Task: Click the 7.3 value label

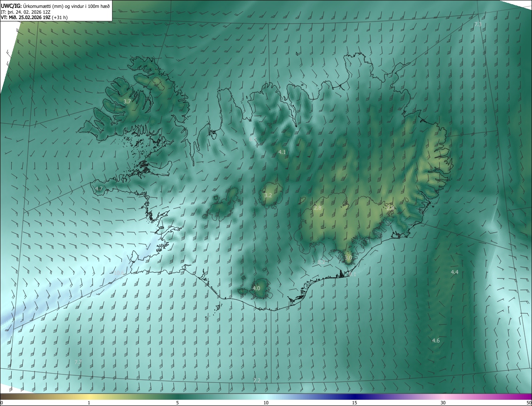Action: click(478, 24)
